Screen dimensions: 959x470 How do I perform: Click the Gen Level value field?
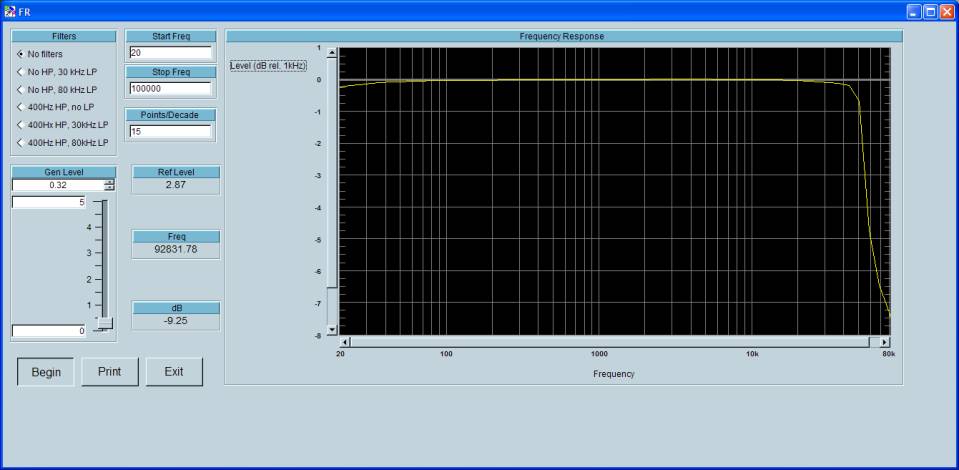pyautogui.click(x=57, y=185)
